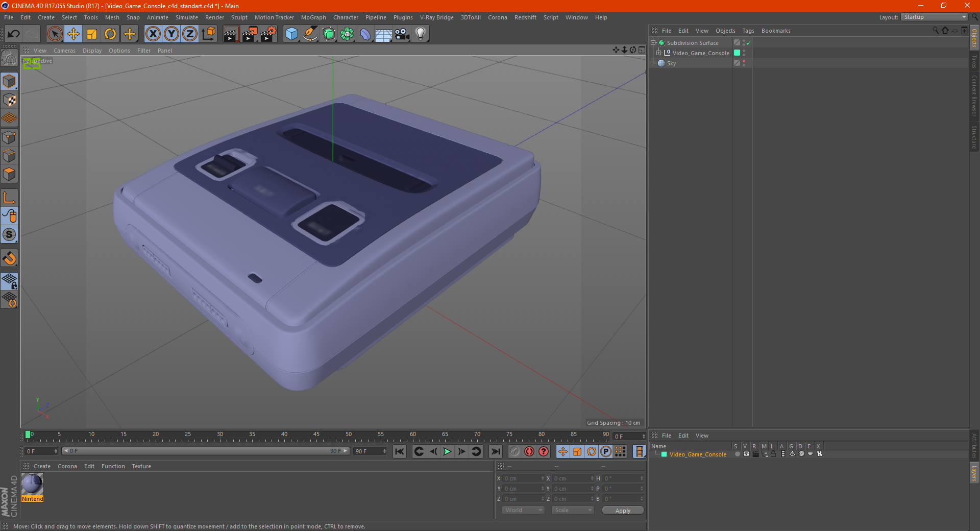Toggle Enable Axis tool
Screen dimensions: 980x531
(9, 198)
